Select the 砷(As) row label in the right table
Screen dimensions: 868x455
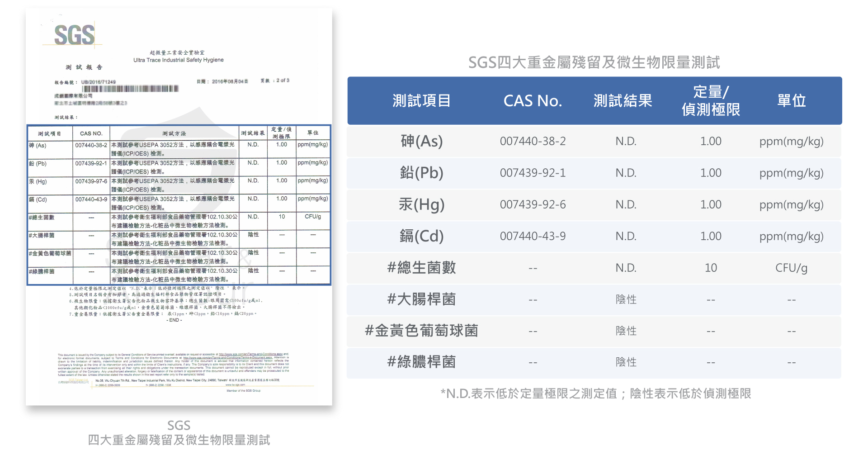coord(421,141)
